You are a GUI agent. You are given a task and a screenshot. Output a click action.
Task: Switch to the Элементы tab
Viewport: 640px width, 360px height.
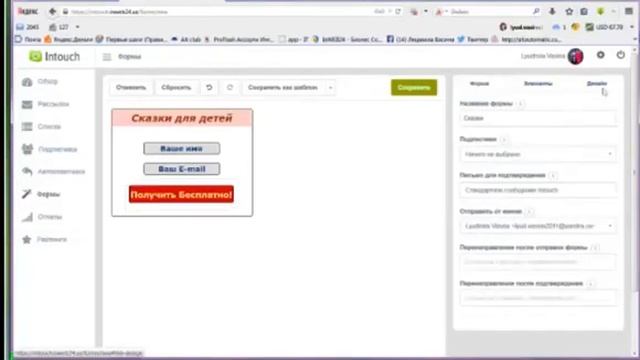click(x=538, y=84)
